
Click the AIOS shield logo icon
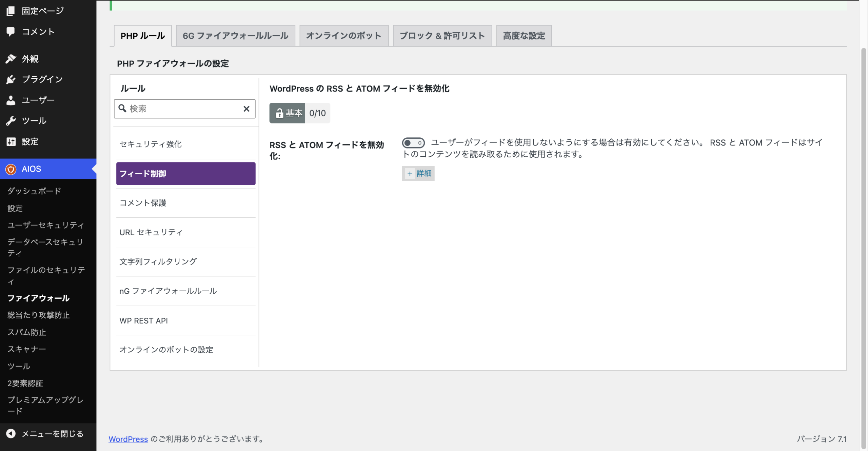(x=11, y=169)
